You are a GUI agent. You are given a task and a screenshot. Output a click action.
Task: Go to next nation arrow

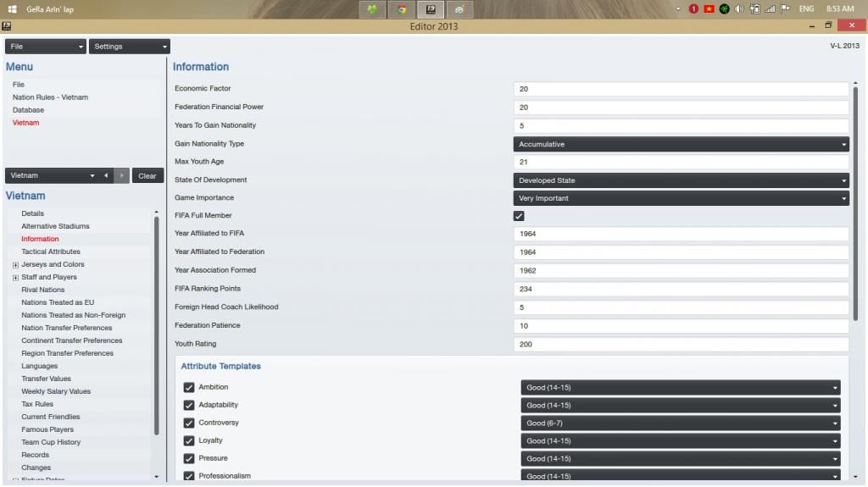pyautogui.click(x=122, y=175)
